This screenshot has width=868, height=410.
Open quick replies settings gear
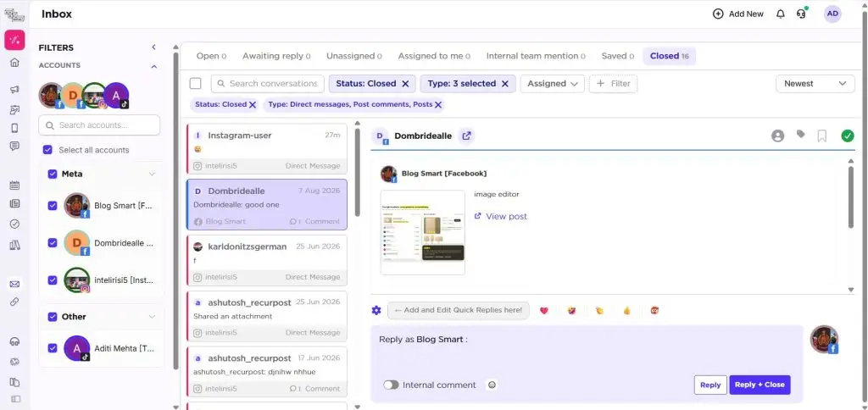point(376,310)
